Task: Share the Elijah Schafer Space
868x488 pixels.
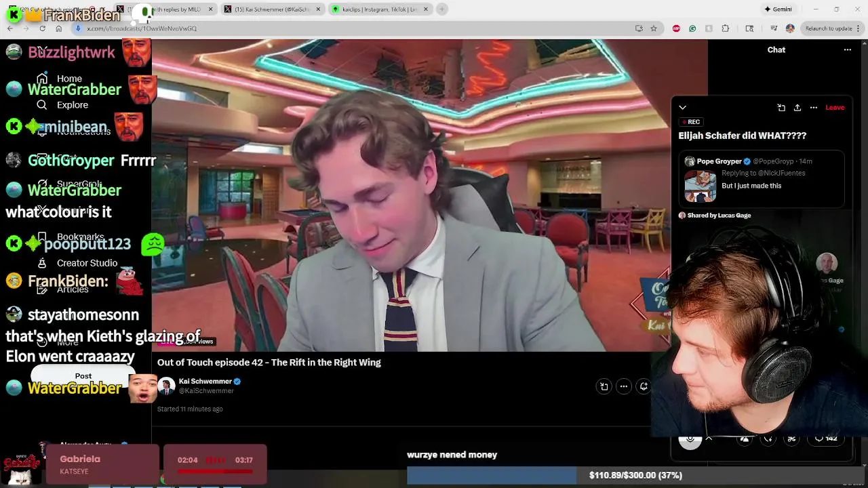Action: [x=797, y=108]
